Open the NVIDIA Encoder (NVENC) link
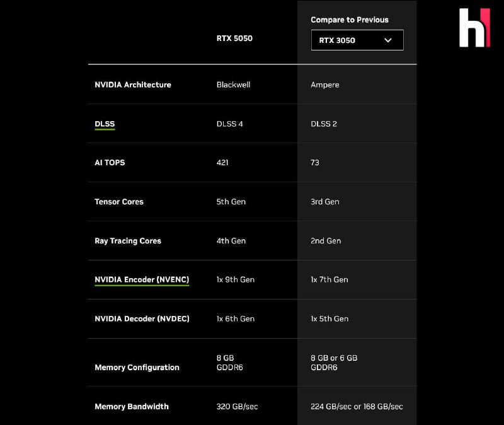 [x=142, y=279]
